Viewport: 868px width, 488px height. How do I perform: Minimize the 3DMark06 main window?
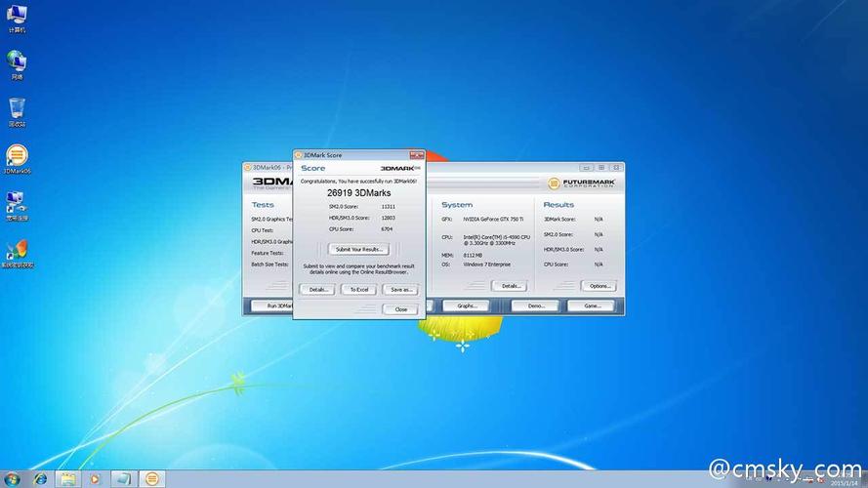point(586,168)
